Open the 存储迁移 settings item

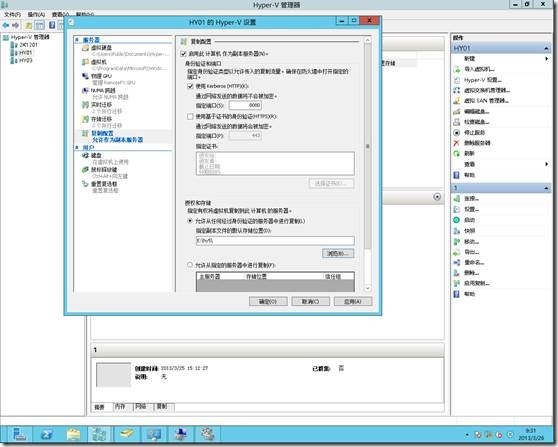pyautogui.click(x=101, y=119)
